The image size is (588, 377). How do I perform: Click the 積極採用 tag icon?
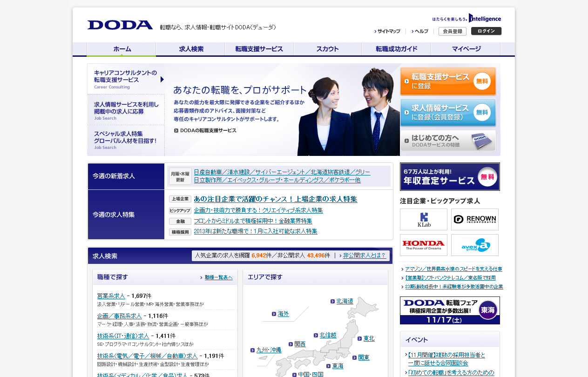tap(180, 232)
